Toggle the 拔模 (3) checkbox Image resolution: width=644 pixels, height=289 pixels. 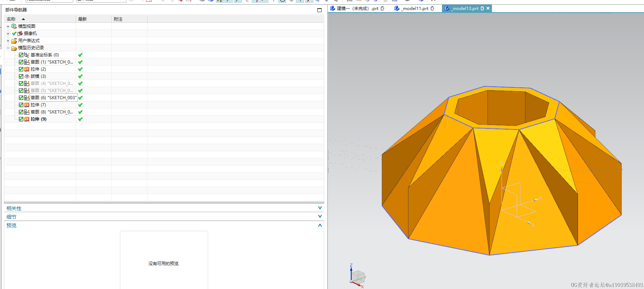pyautogui.click(x=21, y=76)
